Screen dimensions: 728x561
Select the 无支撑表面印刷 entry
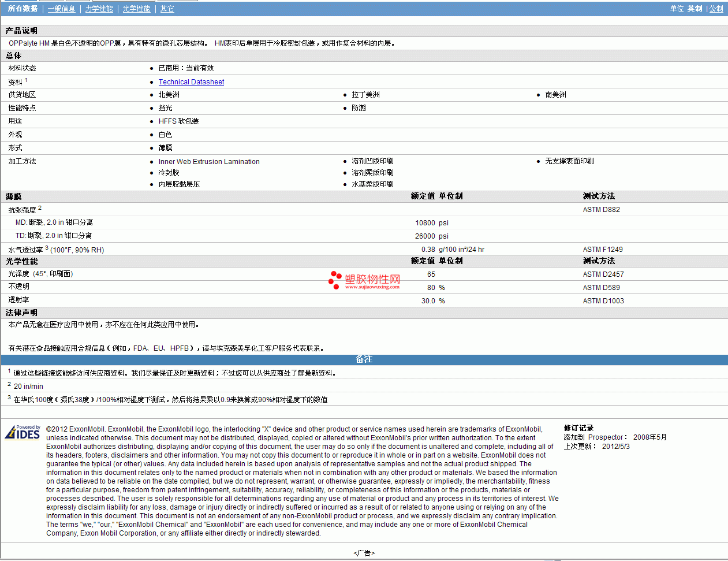click(x=569, y=161)
